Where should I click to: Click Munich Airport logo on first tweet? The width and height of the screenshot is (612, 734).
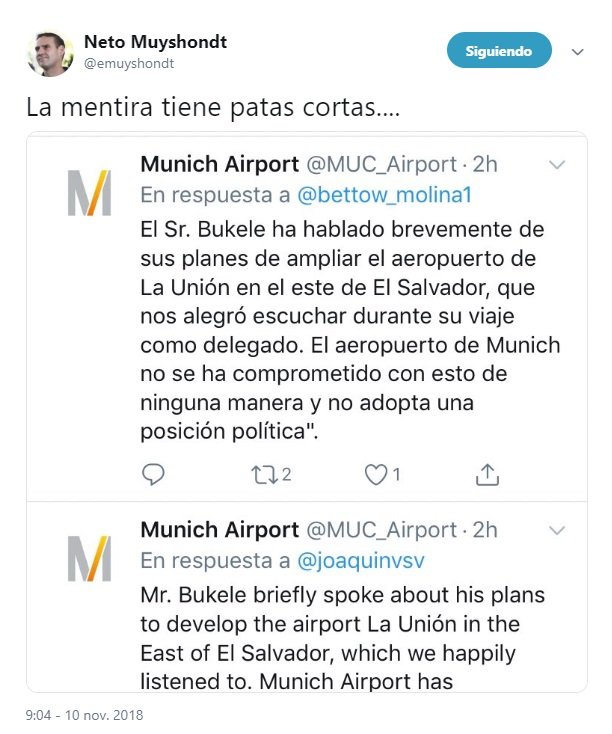tap(89, 193)
